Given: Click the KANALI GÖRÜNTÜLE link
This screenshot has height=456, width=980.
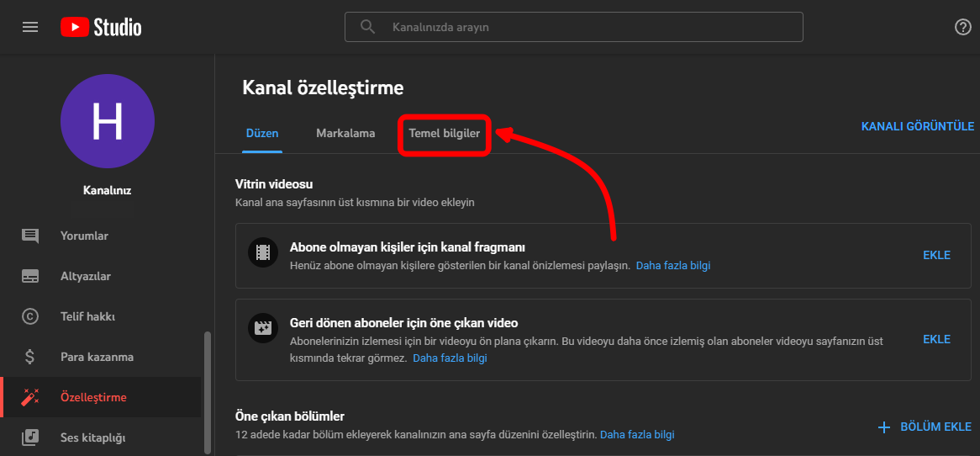Looking at the screenshot, I should click(917, 126).
